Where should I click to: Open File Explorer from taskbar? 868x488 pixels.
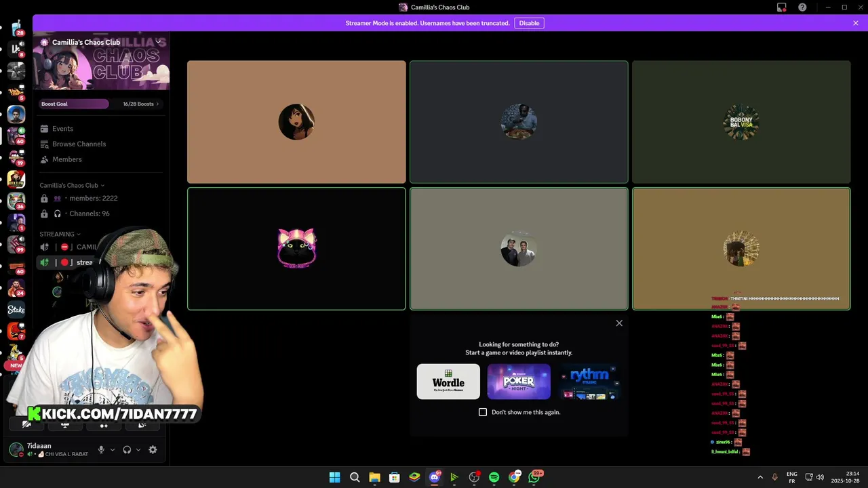coord(374,477)
